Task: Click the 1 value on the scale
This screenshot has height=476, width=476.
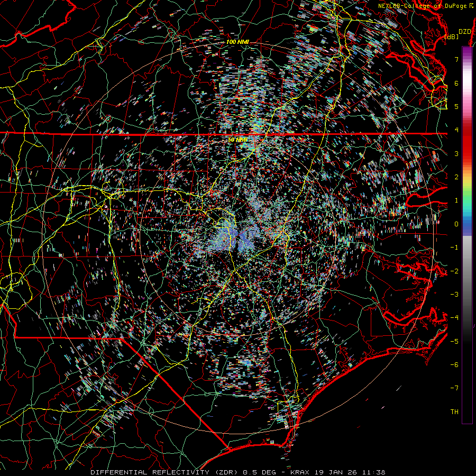Action: [456, 200]
